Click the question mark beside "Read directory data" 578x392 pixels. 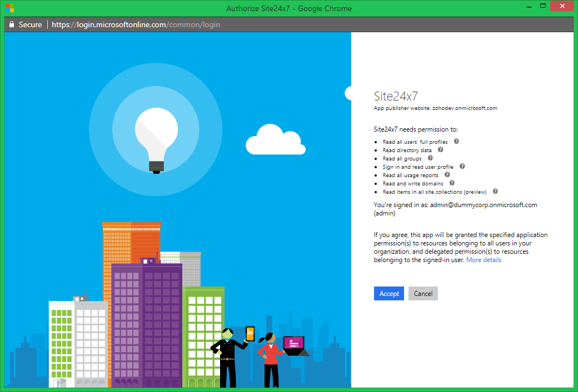click(x=440, y=150)
